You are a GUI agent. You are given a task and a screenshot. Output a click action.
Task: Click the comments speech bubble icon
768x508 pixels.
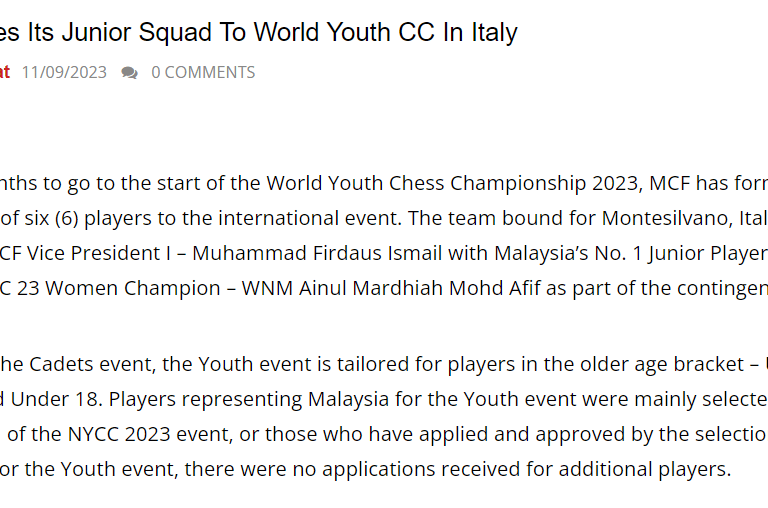point(129,73)
